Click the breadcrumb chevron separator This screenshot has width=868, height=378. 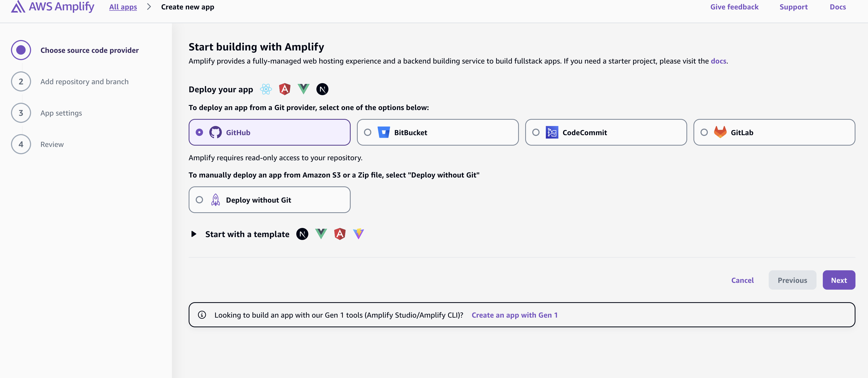(x=149, y=7)
